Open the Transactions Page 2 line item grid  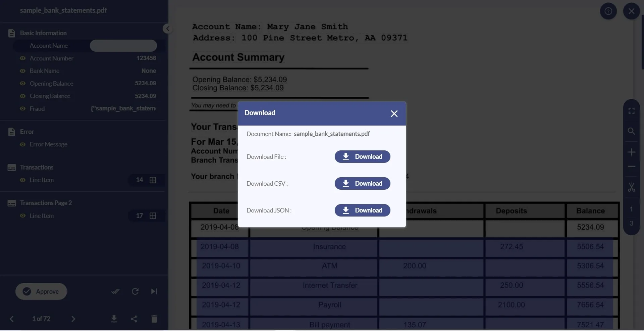[153, 216]
